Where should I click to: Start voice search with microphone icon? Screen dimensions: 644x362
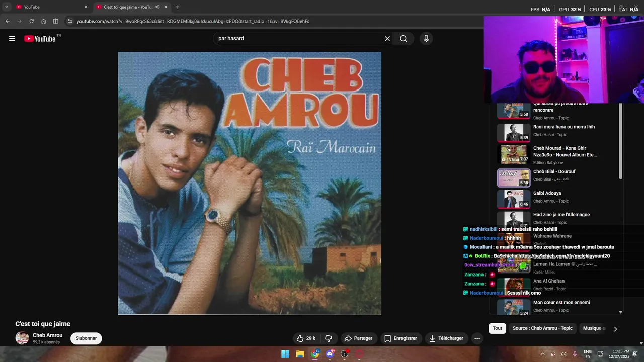click(x=426, y=39)
